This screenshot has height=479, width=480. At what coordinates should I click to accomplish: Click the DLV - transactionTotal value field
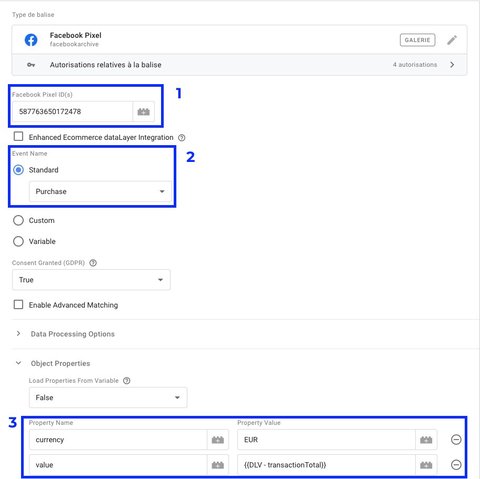[326, 465]
